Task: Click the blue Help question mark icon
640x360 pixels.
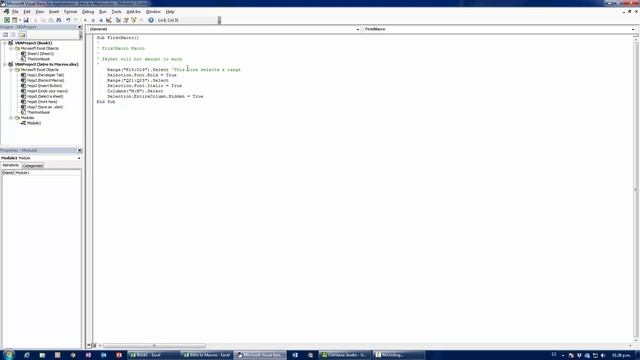Action: click(151, 20)
